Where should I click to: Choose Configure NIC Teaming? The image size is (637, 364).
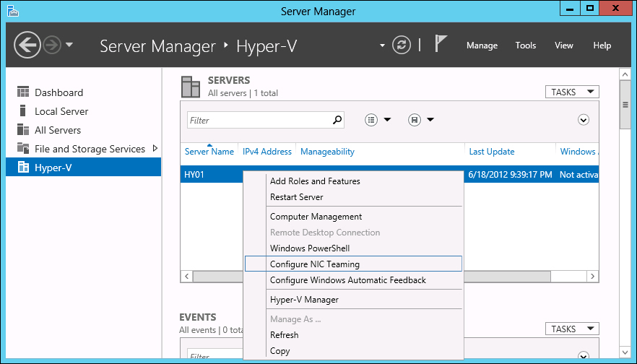coord(353,264)
